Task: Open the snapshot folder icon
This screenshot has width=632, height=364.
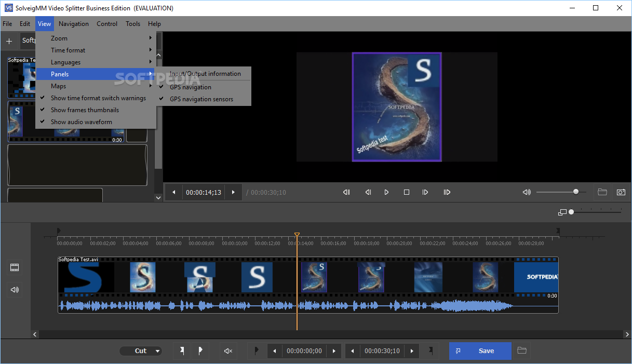Action: (x=602, y=192)
